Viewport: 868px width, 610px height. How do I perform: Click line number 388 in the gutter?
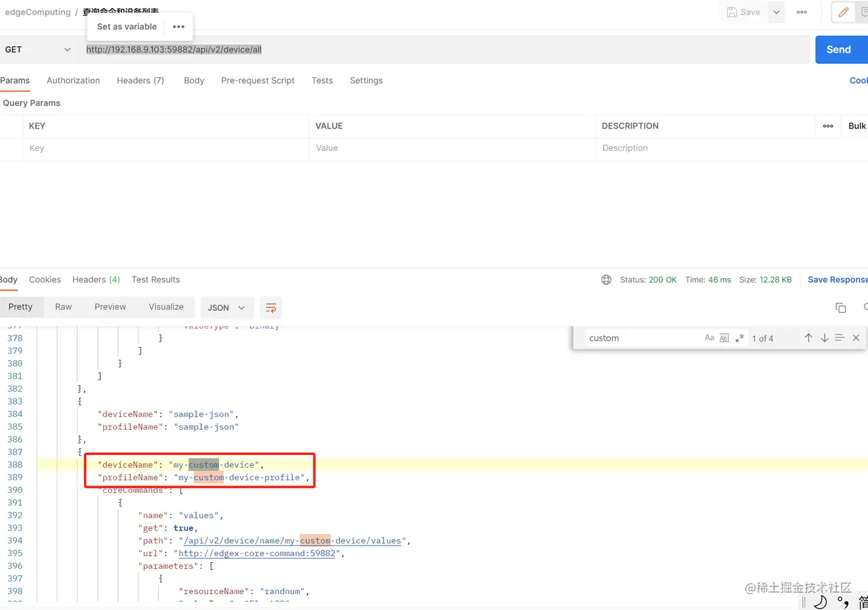point(15,465)
